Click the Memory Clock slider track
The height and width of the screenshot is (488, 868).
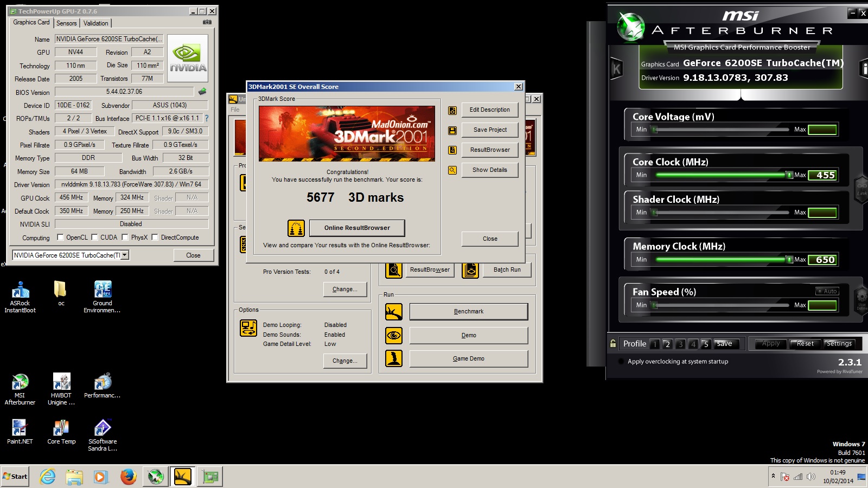tap(722, 260)
